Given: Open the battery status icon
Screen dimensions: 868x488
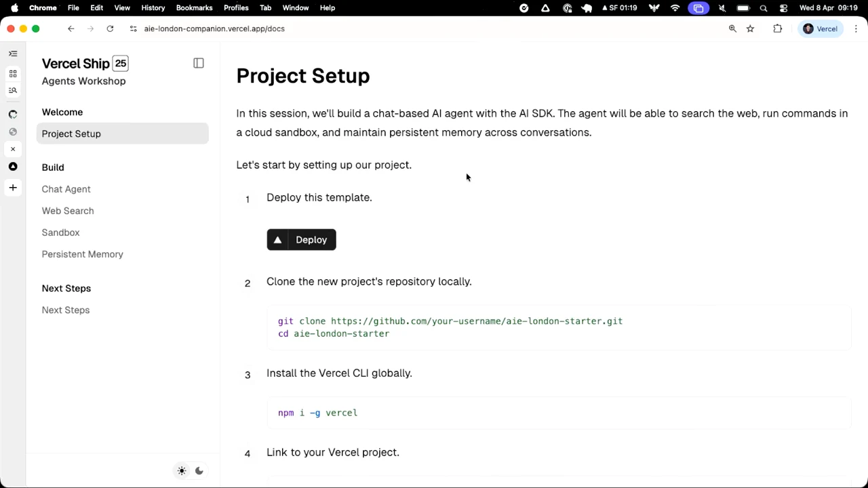Looking at the screenshot, I should point(743,8).
